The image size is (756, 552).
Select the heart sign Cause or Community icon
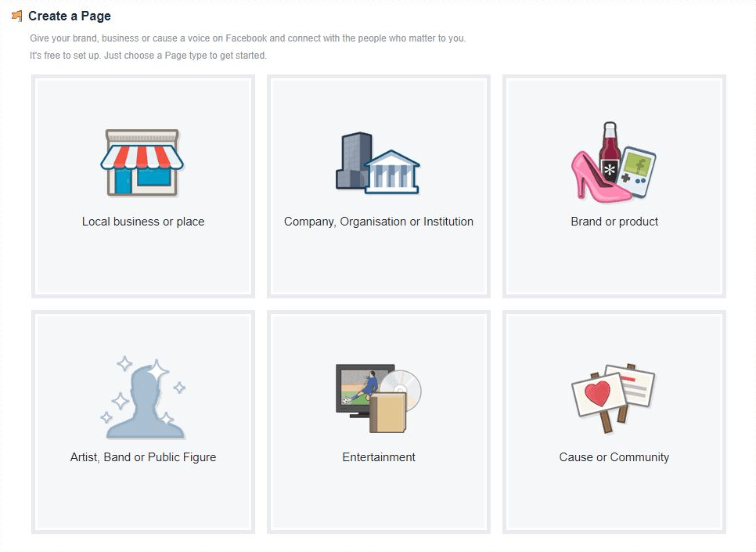pyautogui.click(x=614, y=398)
